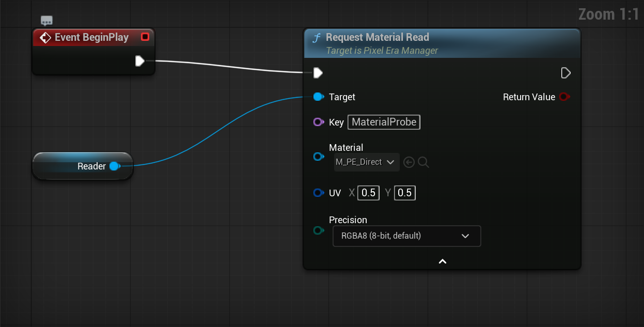Click the use-selected-asset arrow icon next to Material
The height and width of the screenshot is (327, 644).
(x=409, y=163)
